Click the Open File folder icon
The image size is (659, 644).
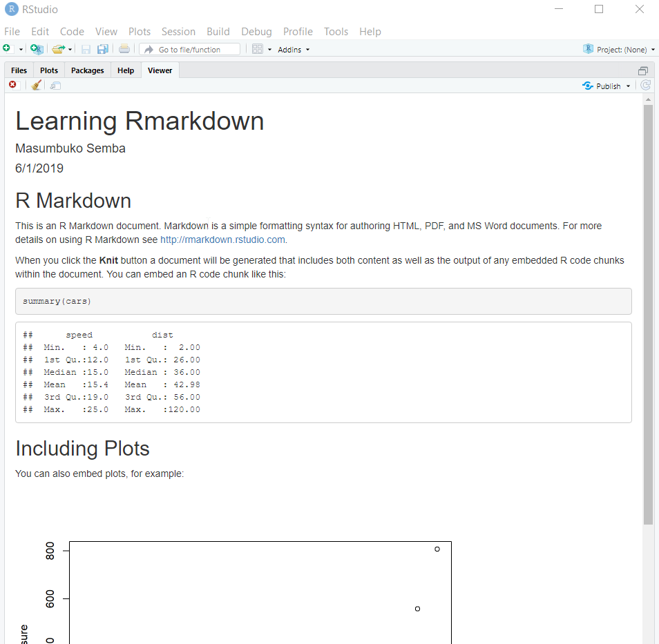(x=59, y=49)
